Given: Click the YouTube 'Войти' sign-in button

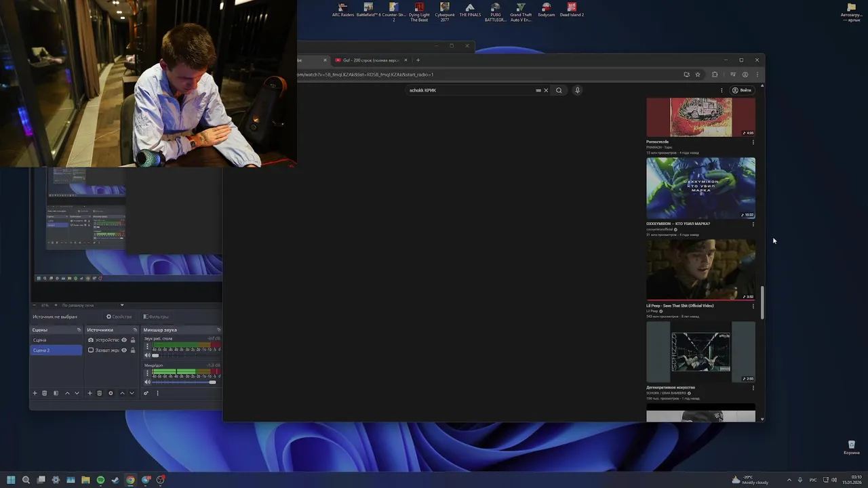Looking at the screenshot, I should 742,90.
